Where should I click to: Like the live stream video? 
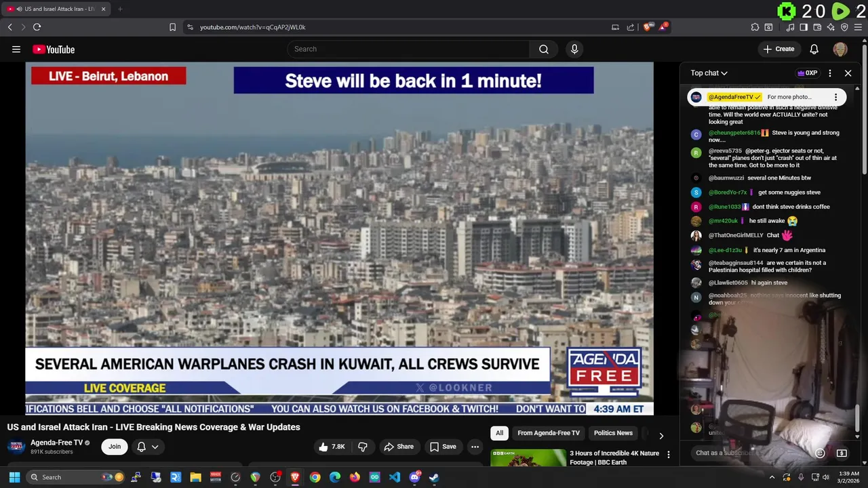coord(332,447)
